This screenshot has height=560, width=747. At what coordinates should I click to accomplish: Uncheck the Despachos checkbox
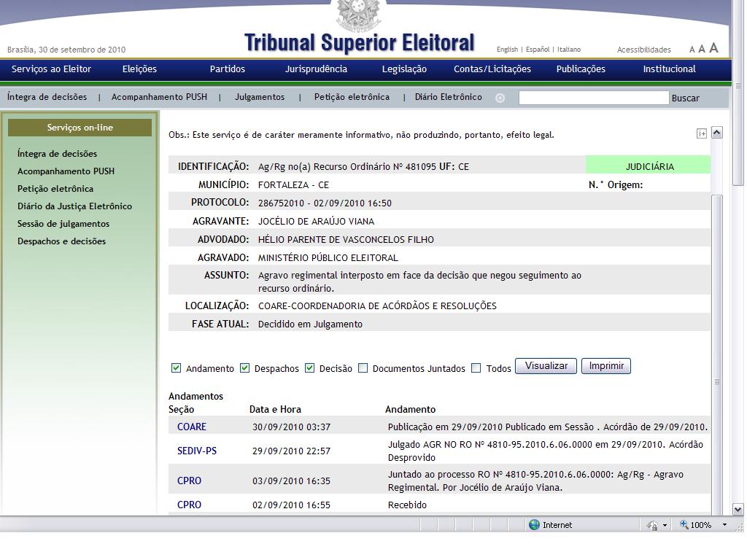pos(245,368)
